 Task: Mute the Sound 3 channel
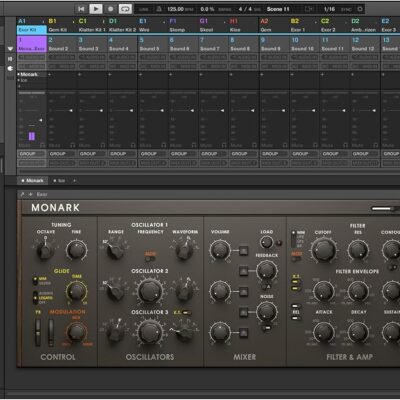click(x=85, y=146)
